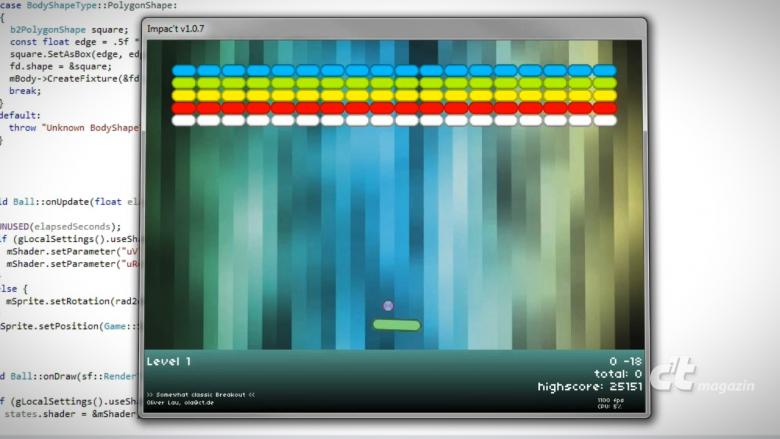Click the '0 -18' score text

point(626,361)
